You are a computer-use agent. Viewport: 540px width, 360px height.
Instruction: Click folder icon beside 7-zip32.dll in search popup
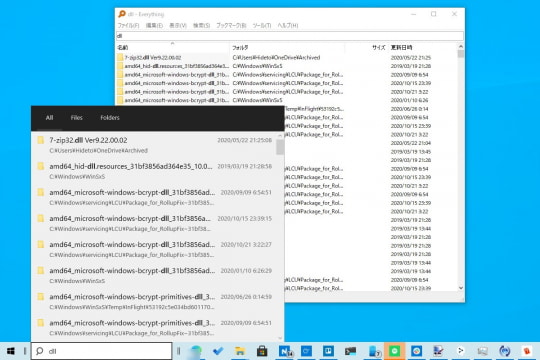[41, 140]
